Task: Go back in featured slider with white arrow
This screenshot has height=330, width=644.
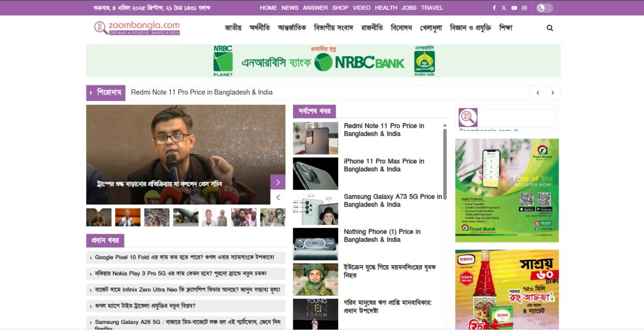Action: tap(277, 197)
